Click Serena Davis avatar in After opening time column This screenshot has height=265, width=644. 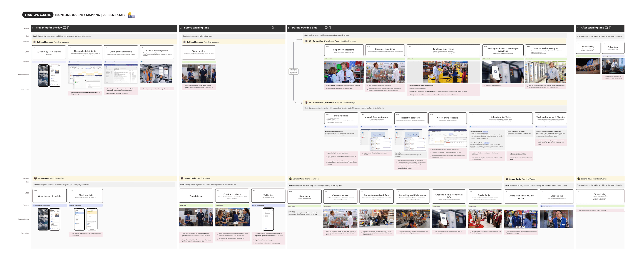[578, 179]
